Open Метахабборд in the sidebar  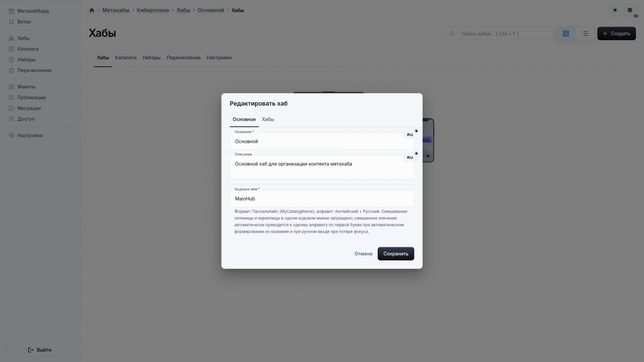pyautogui.click(x=33, y=11)
